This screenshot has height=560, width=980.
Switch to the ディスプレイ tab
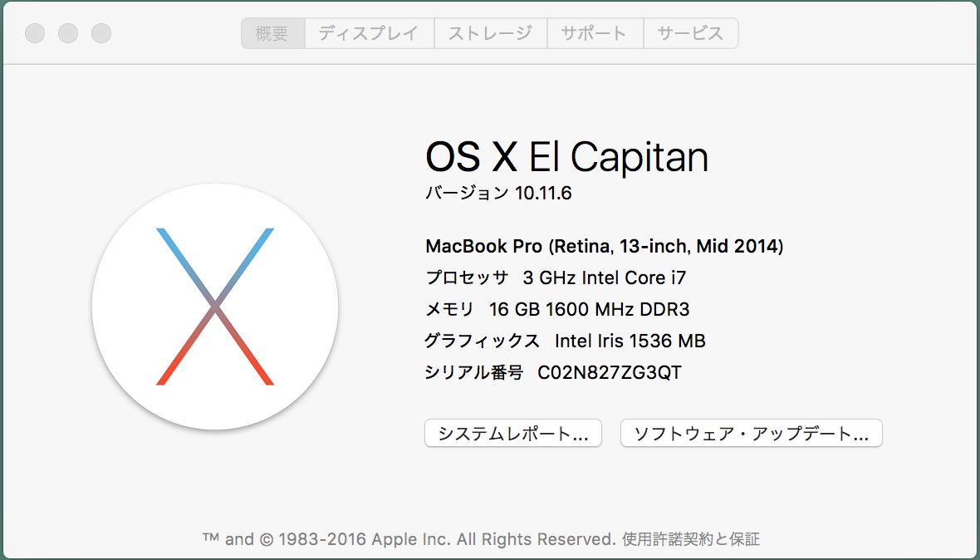[x=370, y=33]
